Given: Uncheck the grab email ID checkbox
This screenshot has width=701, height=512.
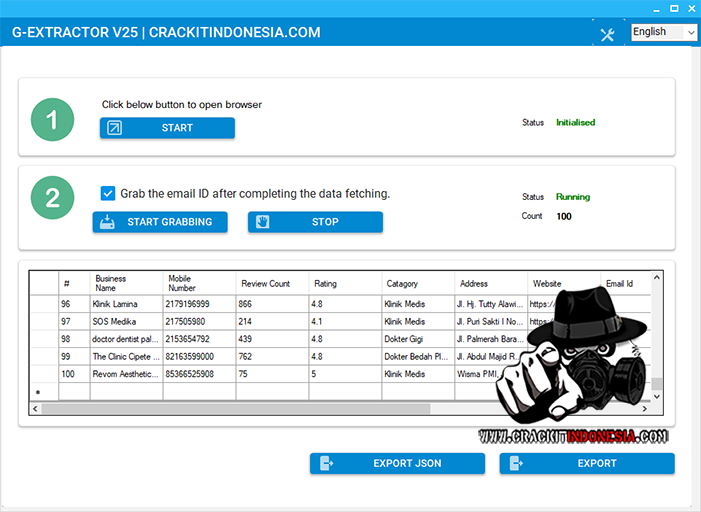Looking at the screenshot, I should pos(108,194).
